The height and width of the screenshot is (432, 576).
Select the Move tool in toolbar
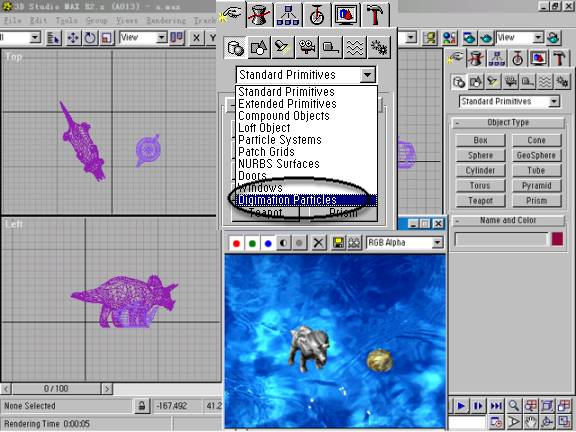tap(73, 38)
